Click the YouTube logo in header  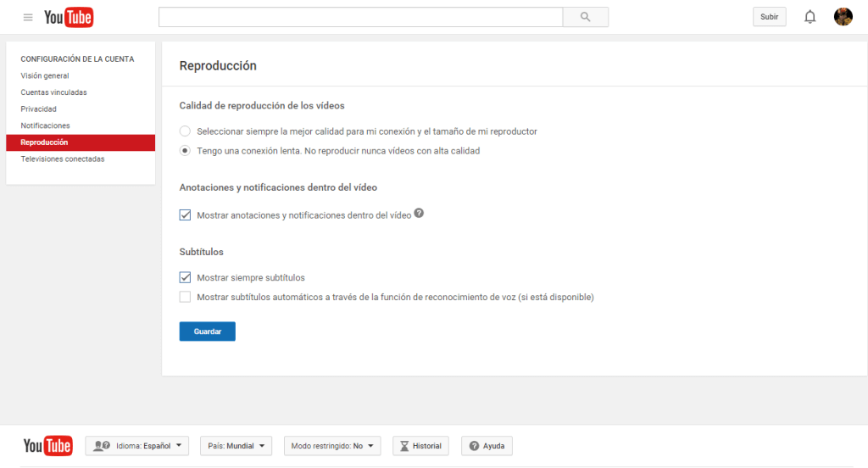(x=69, y=17)
